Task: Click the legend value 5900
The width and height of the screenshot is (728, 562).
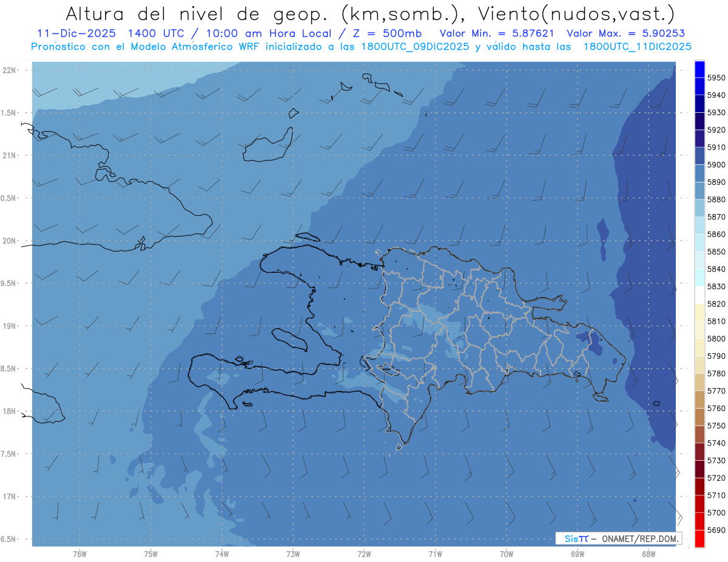Action: [716, 165]
